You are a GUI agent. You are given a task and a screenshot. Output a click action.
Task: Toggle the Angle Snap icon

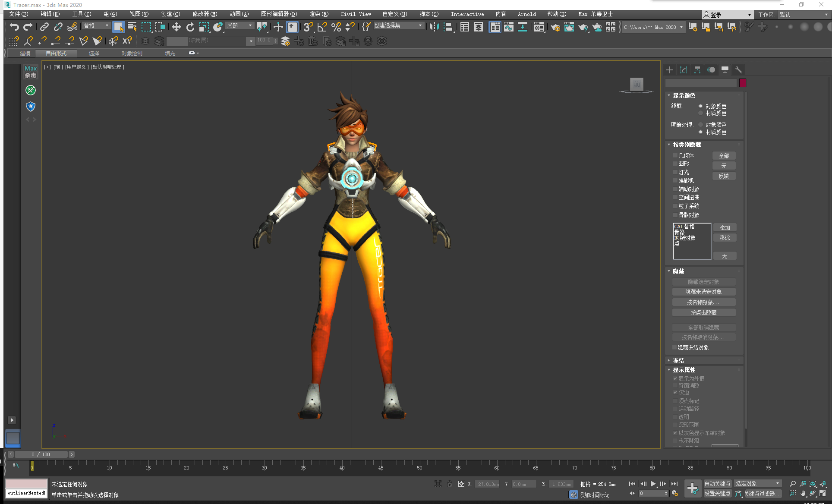tap(322, 27)
